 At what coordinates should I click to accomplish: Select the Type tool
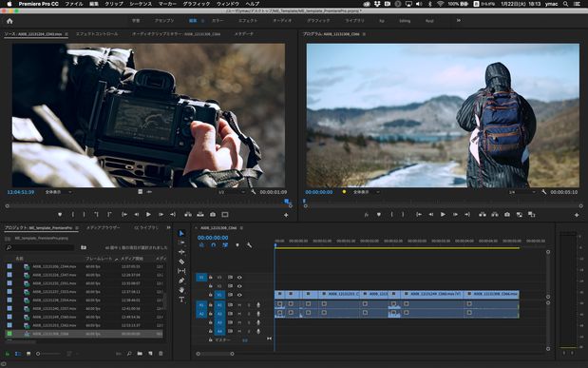tap(181, 300)
